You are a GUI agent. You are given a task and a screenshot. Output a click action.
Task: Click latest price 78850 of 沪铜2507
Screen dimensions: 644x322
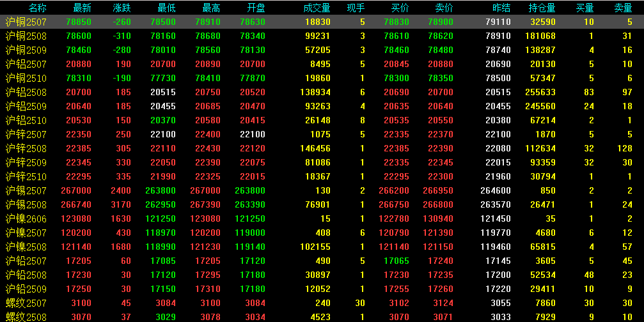click(x=79, y=22)
